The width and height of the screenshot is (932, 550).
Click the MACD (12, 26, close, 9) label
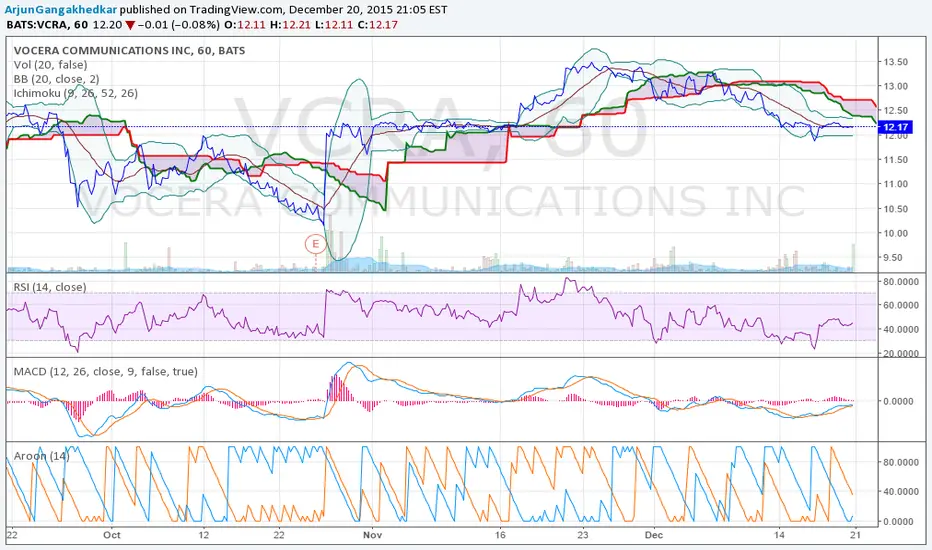tap(106, 372)
